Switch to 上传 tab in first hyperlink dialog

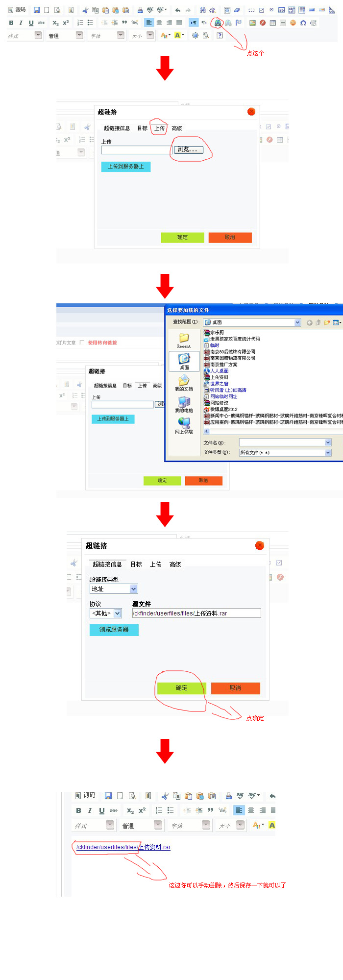[x=160, y=128]
